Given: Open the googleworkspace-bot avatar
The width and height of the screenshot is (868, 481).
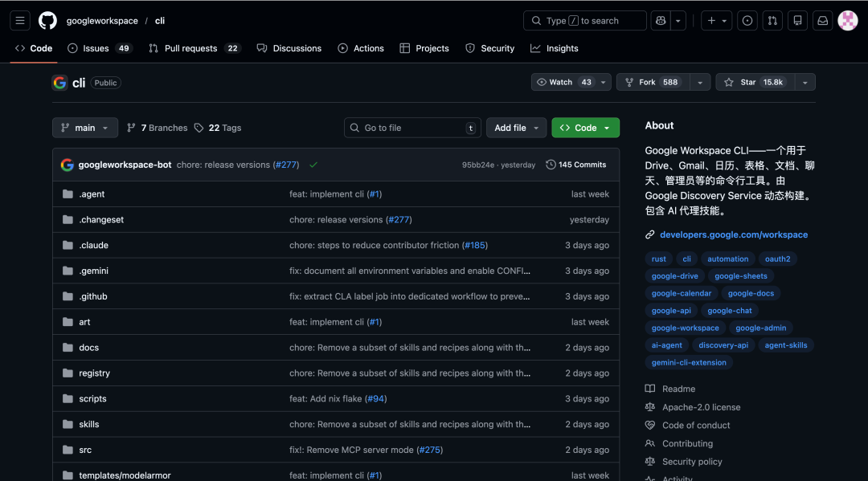Looking at the screenshot, I should point(67,165).
